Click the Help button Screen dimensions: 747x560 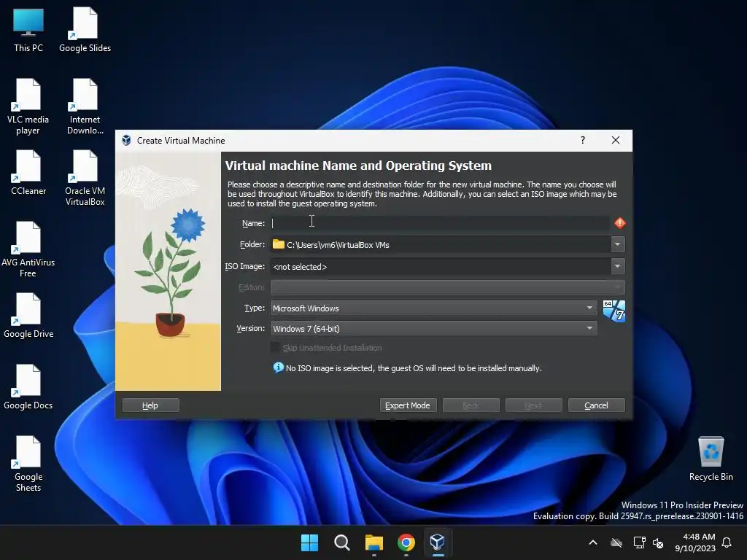(150, 405)
